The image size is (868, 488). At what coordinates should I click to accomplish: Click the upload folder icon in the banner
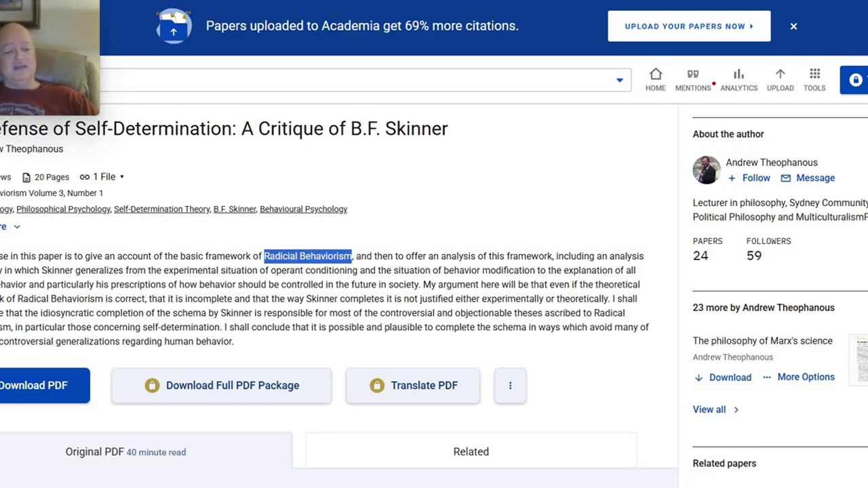(174, 26)
